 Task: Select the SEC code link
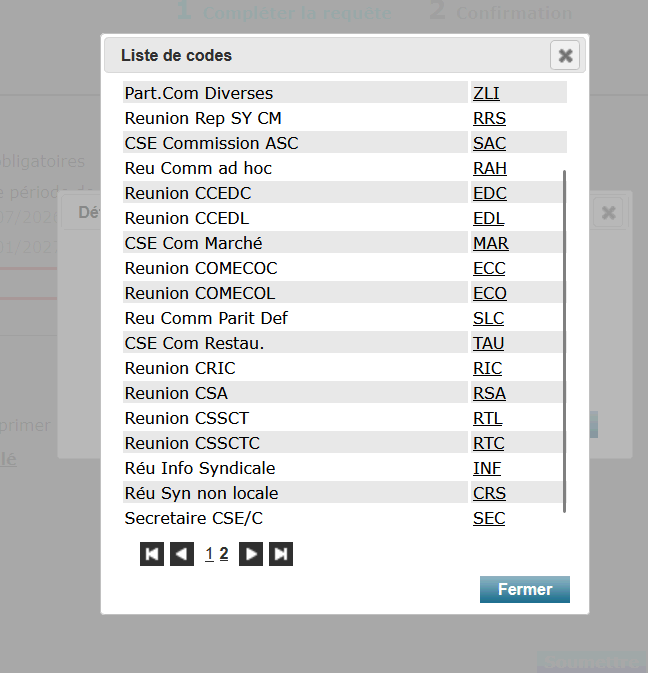pyautogui.click(x=489, y=518)
